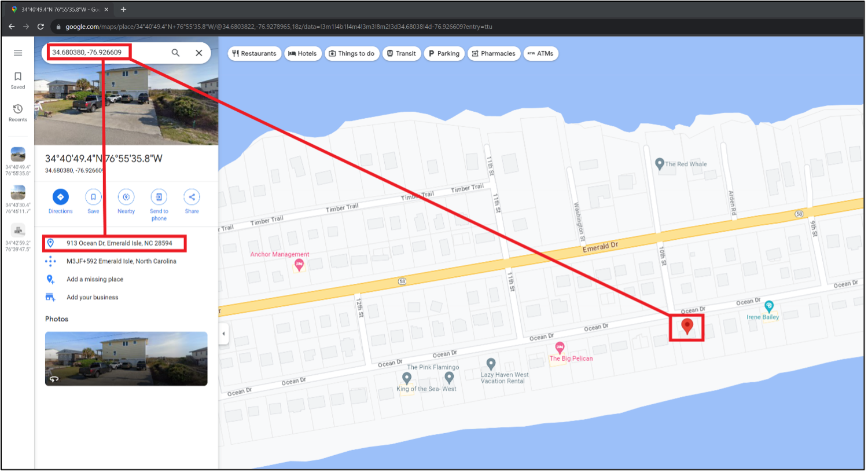Click the Share icon button
Screen dimensions: 868x472
click(192, 197)
